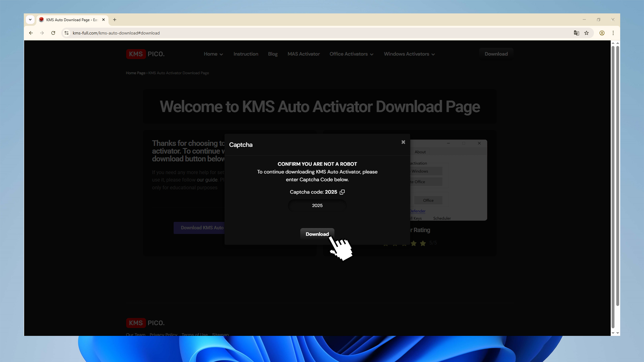Expand the tab search dropdown arrow
This screenshot has width=644, height=362.
click(x=30, y=20)
